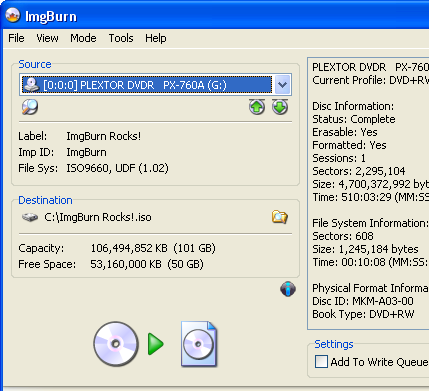Click the hard drive icon beside destination path

tap(30, 217)
